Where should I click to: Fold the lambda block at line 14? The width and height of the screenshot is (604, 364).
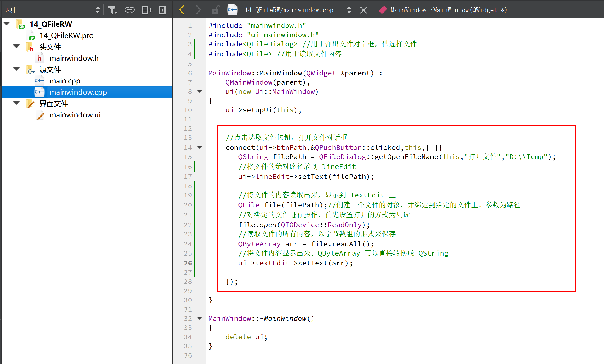click(x=199, y=147)
